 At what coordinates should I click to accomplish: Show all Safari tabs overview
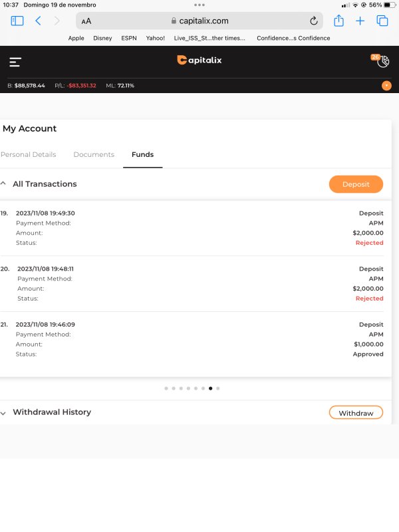pos(382,21)
